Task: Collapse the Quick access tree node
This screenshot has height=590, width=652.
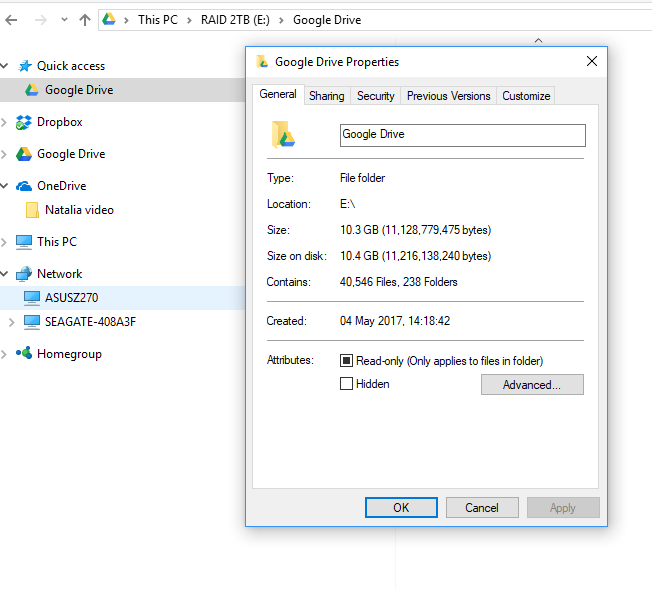Action: pyautogui.click(x=5, y=65)
